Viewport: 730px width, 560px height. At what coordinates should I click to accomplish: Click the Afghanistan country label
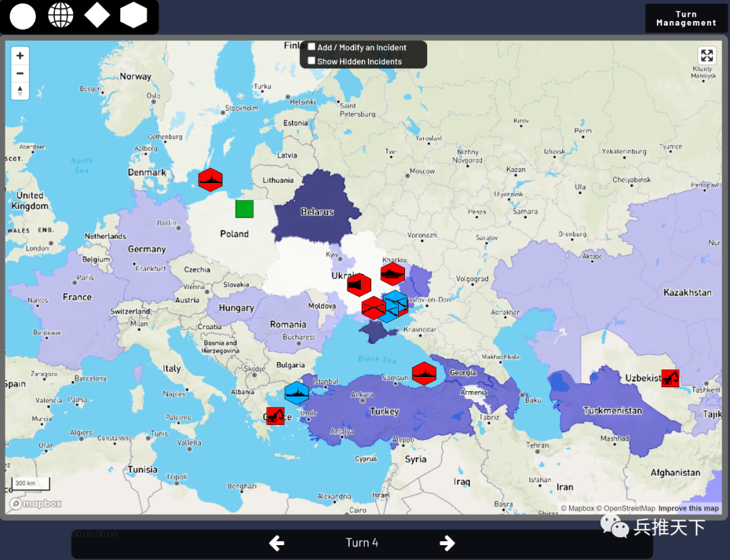[x=675, y=473]
